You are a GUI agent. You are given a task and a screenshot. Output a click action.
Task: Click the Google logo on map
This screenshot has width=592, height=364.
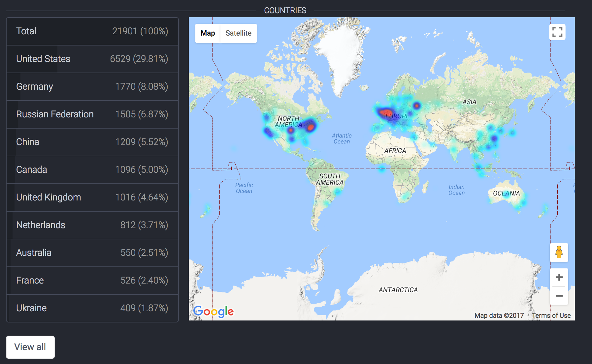[x=214, y=311]
